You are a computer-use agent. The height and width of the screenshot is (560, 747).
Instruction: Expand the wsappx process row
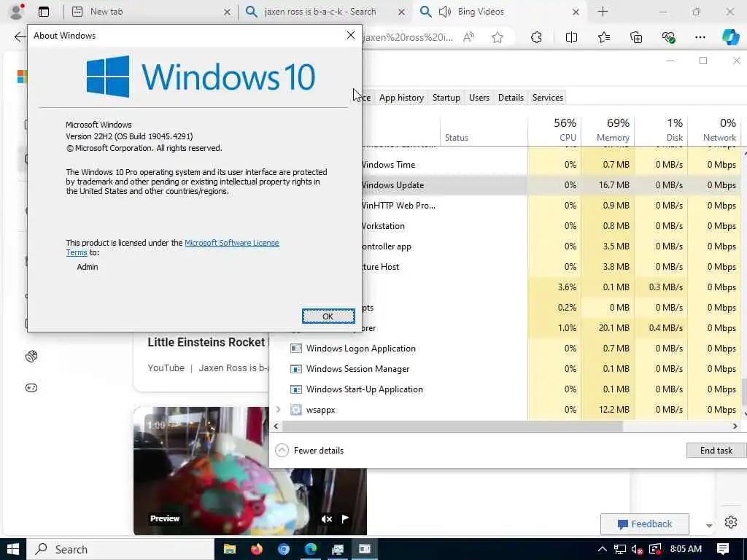278,410
